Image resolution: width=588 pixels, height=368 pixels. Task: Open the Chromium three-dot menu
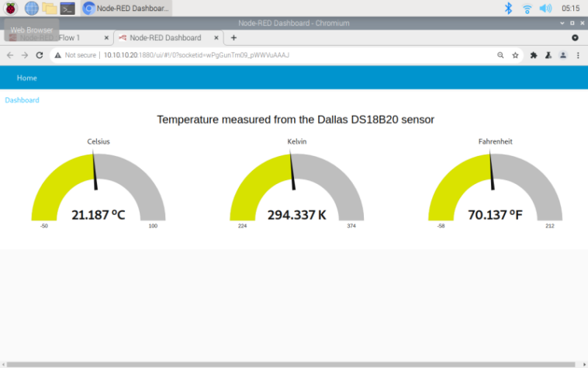pyautogui.click(x=578, y=55)
